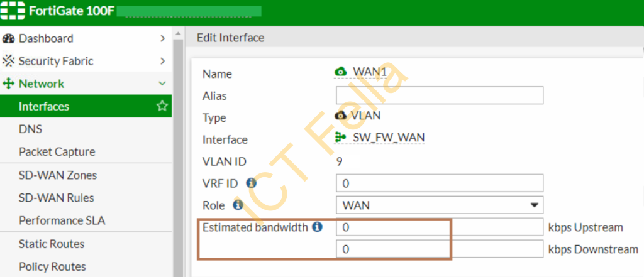Open the Role dropdown showing WAN
Image resolution: width=644 pixels, height=277 pixels.
pos(440,205)
